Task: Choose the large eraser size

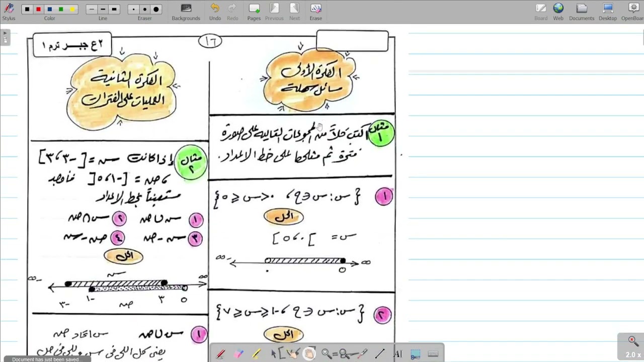Action: [x=156, y=9]
